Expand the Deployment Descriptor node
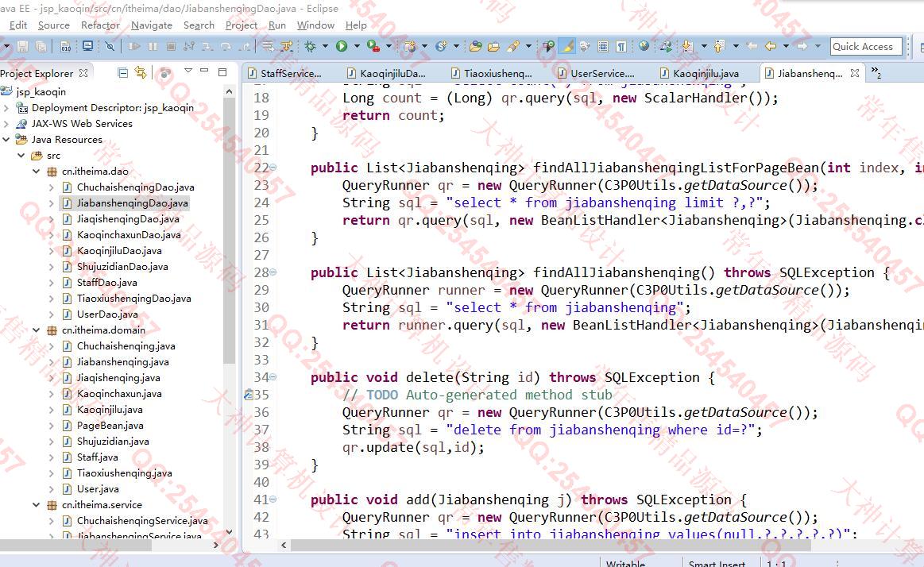 (x=6, y=108)
